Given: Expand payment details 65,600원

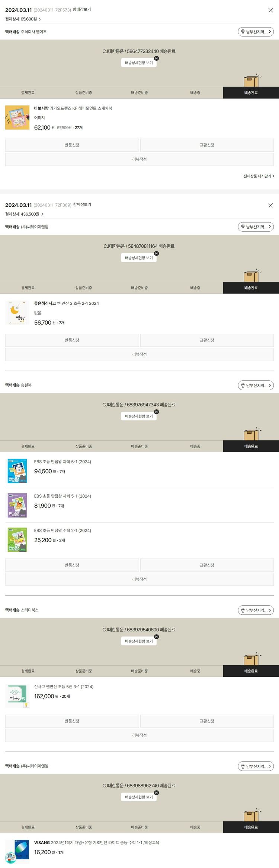Looking at the screenshot, I should click(23, 19).
